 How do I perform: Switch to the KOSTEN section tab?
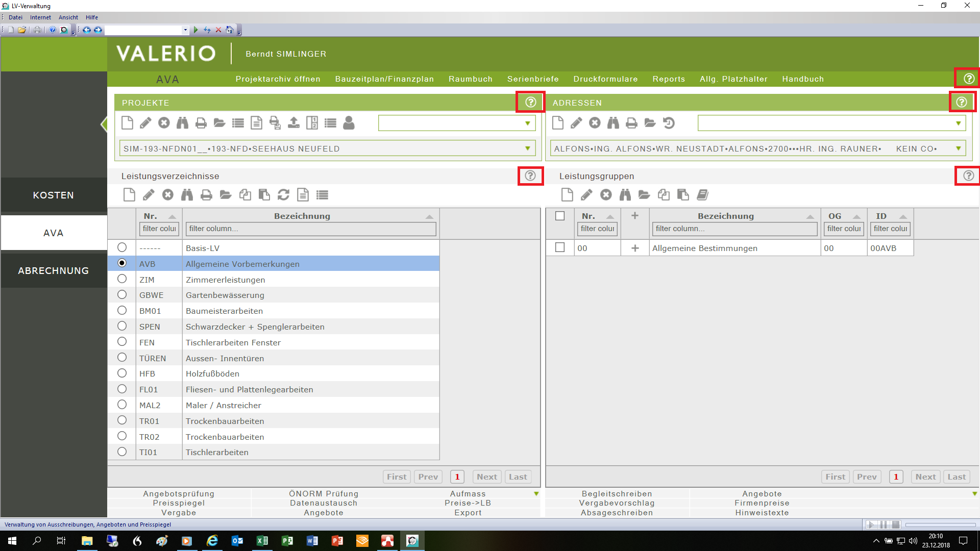[54, 195]
